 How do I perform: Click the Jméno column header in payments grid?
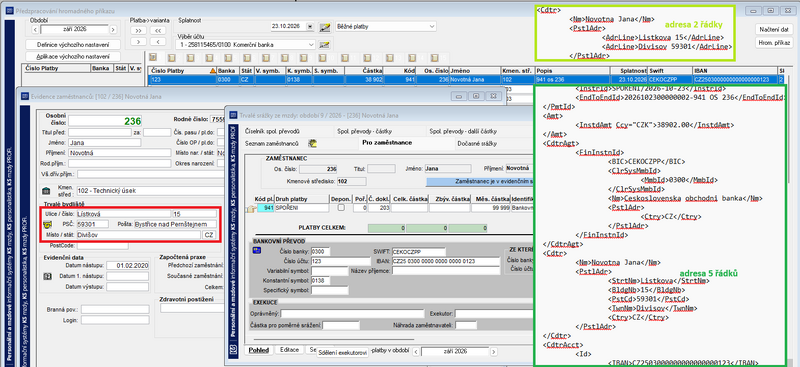tap(475, 71)
